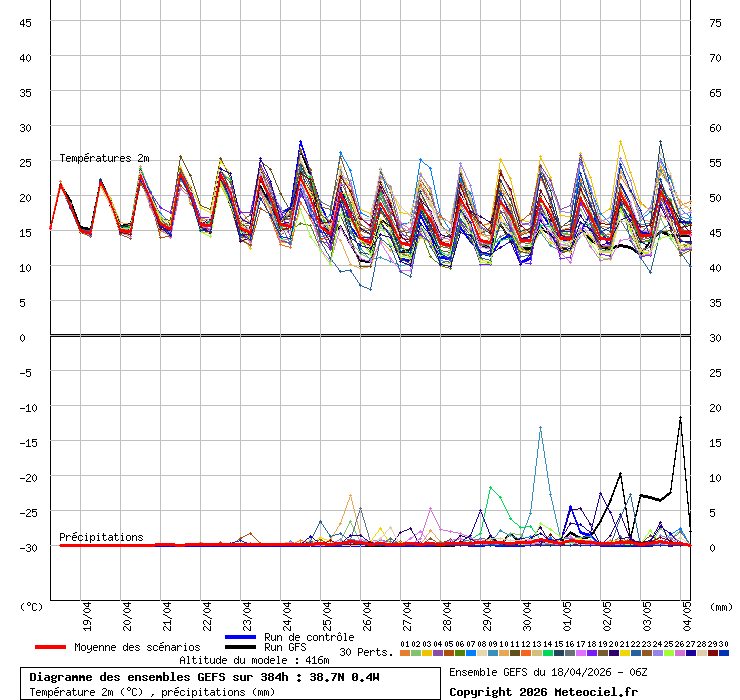Click the (mm) unit label

[721, 606]
